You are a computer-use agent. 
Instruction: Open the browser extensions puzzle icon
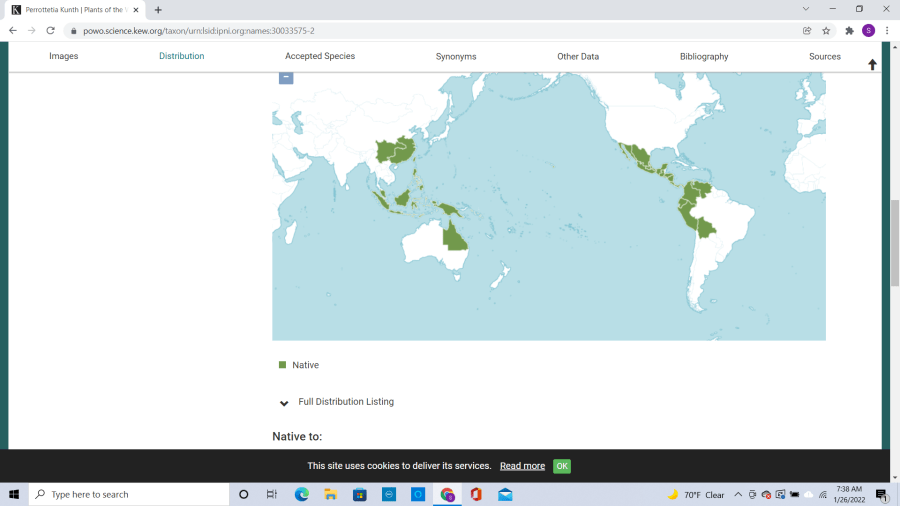pos(849,31)
